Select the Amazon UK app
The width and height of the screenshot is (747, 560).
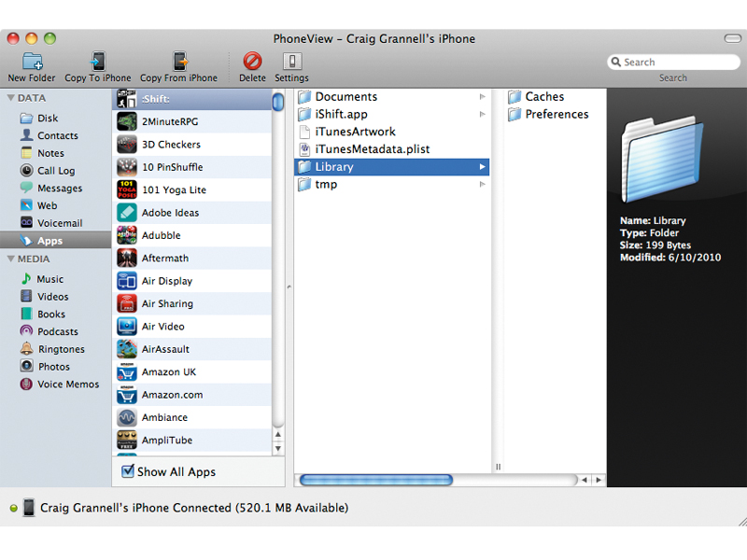coord(192,371)
